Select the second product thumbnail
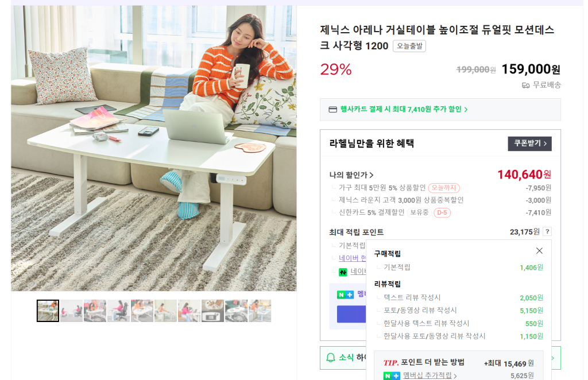Image resolution: width=588 pixels, height=380 pixels. tap(71, 311)
